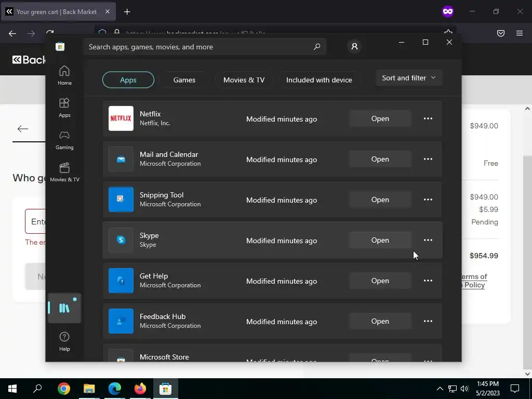The height and width of the screenshot is (399, 532).
Task: Open the Netflix app
Action: 380,118
